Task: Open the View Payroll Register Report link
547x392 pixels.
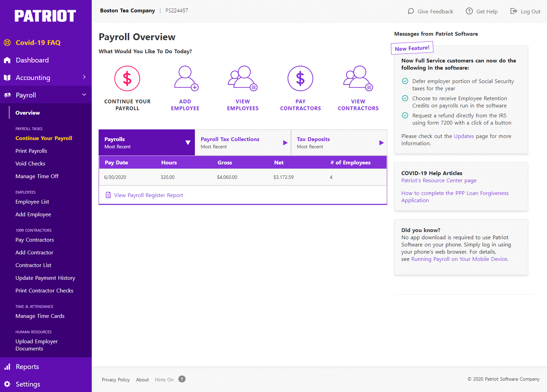Action: (148, 195)
